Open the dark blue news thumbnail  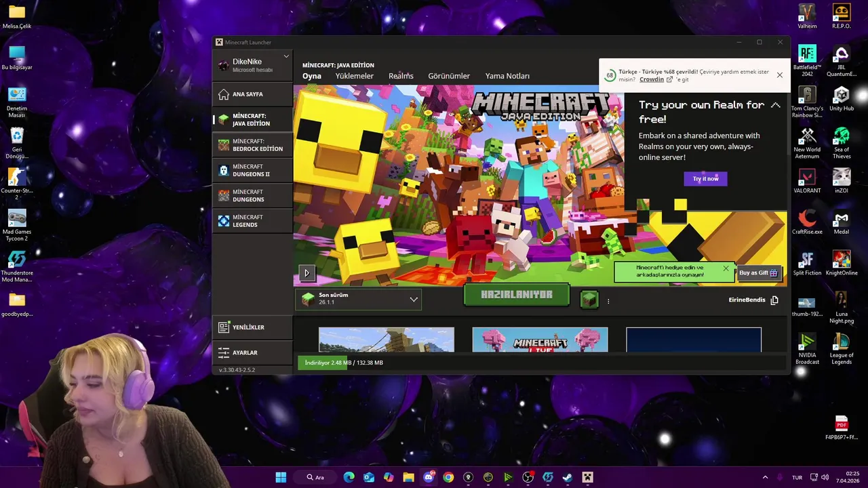pyautogui.click(x=694, y=340)
